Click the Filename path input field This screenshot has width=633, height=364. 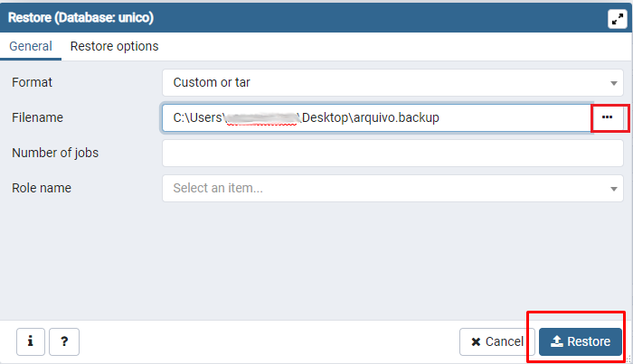pos(376,117)
